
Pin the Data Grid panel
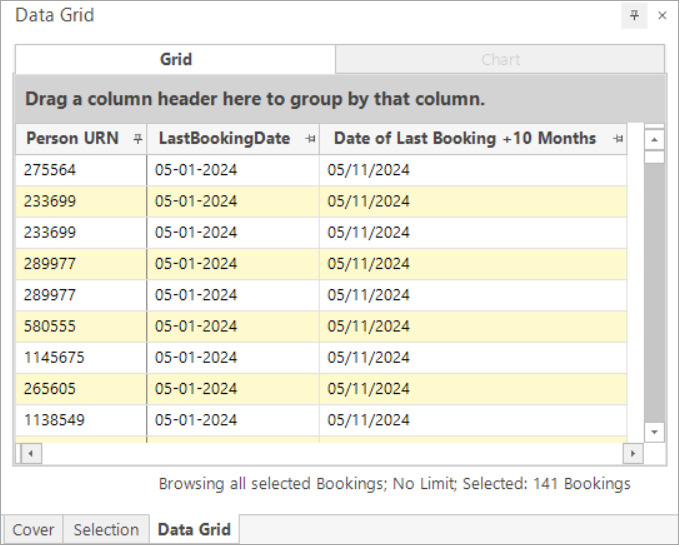tap(634, 16)
